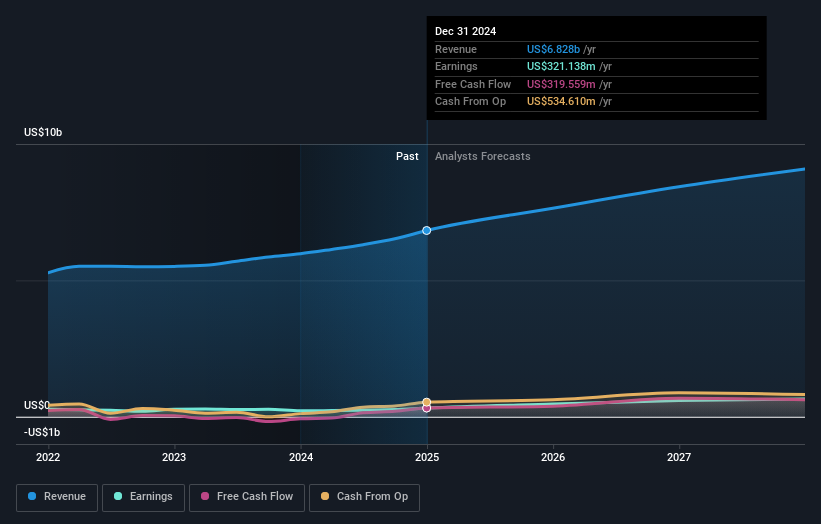
Task: Toggle the Cash From Op legend button
Action: (364, 497)
